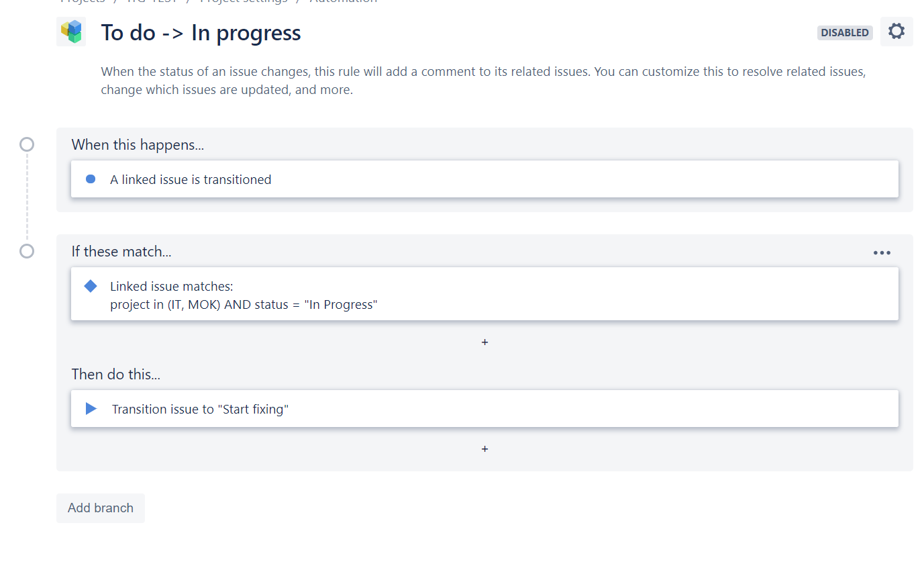This screenshot has height=568, width=924.
Task: Open the ellipsis menu beside If these match
Action: (881, 252)
